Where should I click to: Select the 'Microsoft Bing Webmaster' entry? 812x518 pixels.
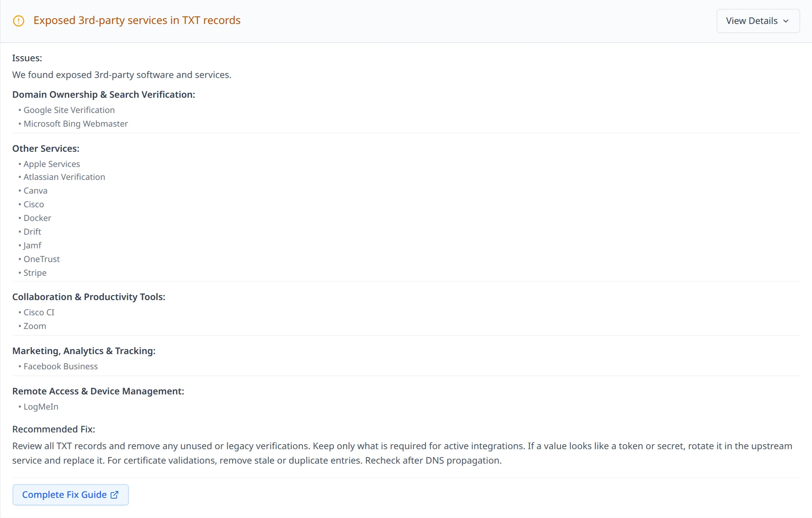coord(76,124)
